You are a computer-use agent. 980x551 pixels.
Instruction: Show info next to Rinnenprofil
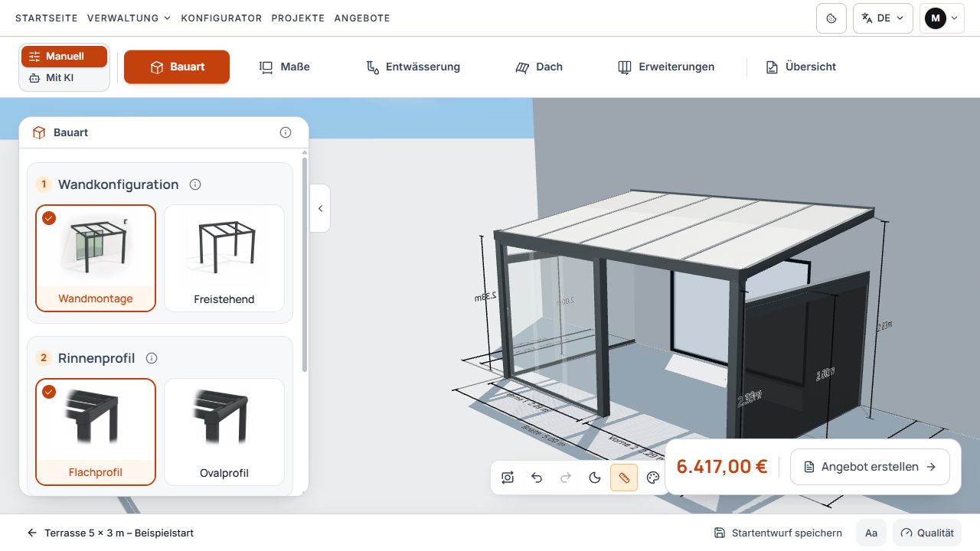(x=152, y=358)
